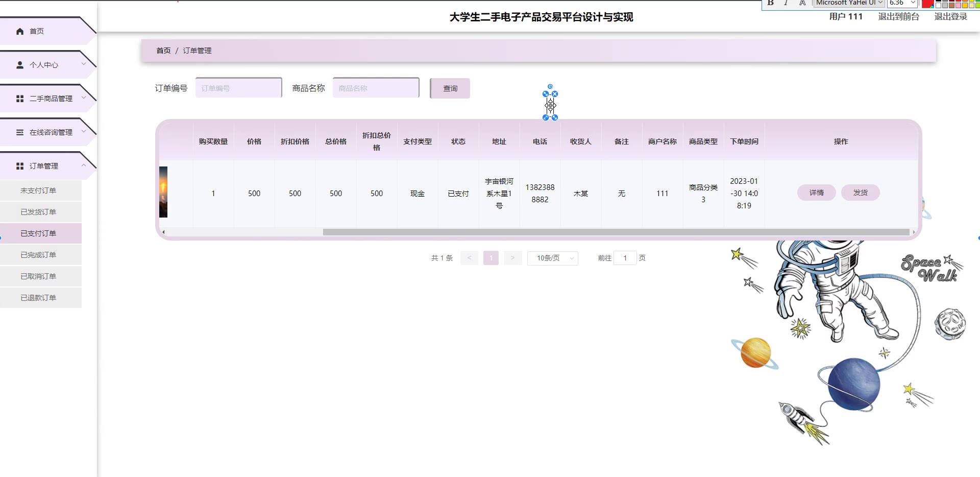Open 未支付订单 in the sidebar
This screenshot has height=477, width=980.
(41, 190)
